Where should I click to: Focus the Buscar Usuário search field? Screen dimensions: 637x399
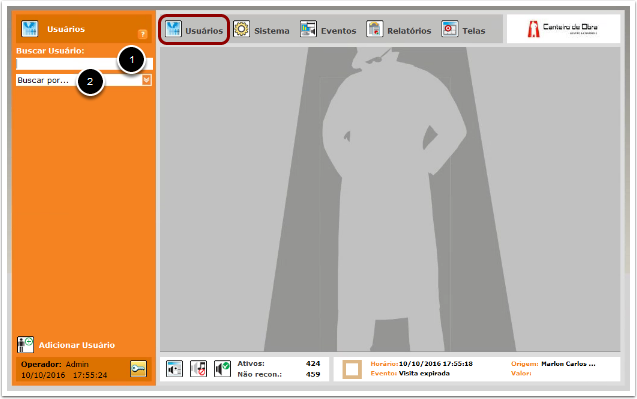[84, 64]
